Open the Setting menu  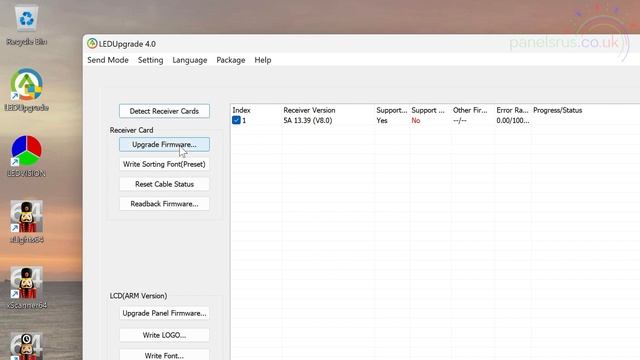pos(151,60)
